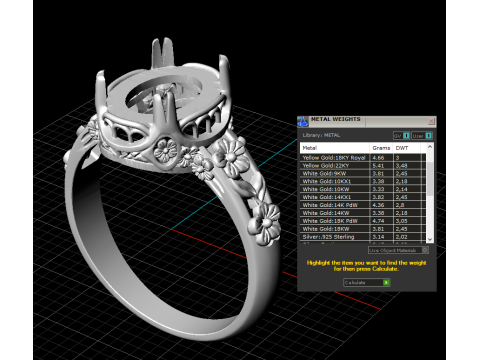Image resolution: width=480 pixels, height=360 pixels.
Task: Select the Yellow Gold:18KY Royal row
Action: [x=363, y=158]
